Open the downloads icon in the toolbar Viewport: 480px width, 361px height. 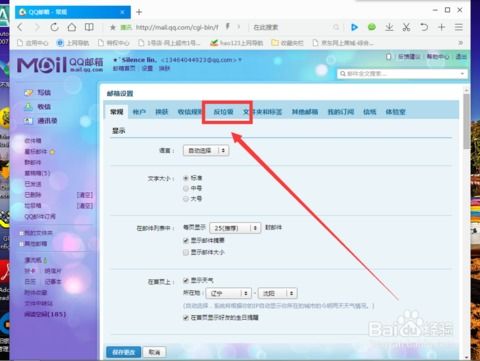(x=389, y=27)
